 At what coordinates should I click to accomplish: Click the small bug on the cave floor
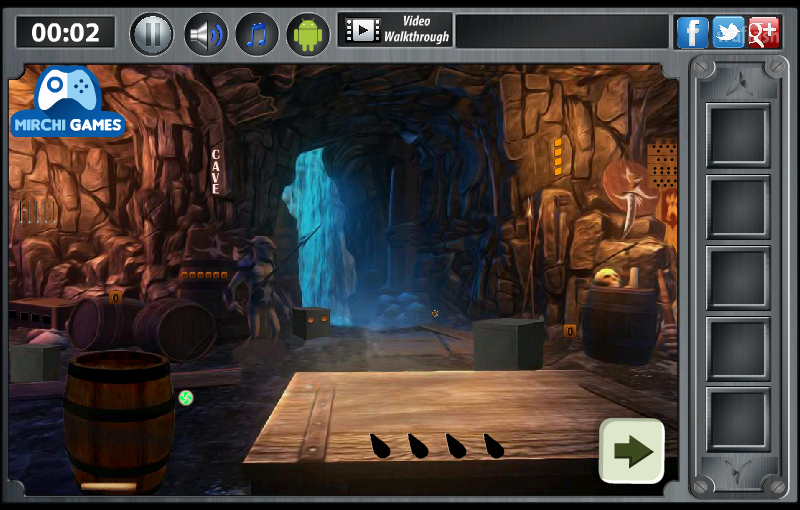tap(435, 313)
